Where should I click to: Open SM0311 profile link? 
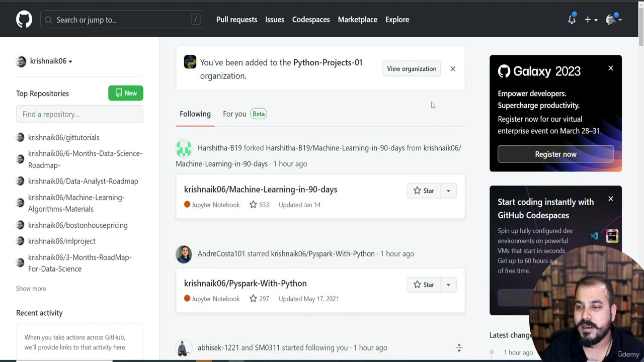[x=267, y=348]
